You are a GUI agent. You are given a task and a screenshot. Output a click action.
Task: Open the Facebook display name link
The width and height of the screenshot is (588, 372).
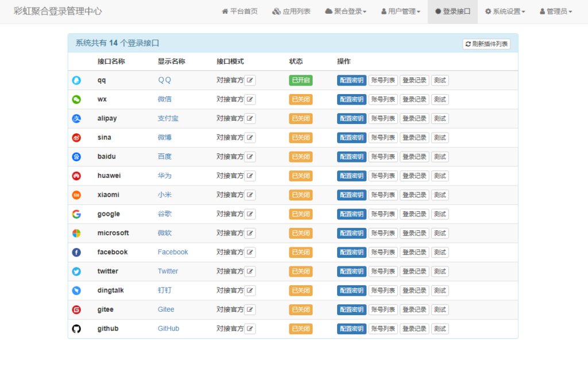[x=173, y=252]
